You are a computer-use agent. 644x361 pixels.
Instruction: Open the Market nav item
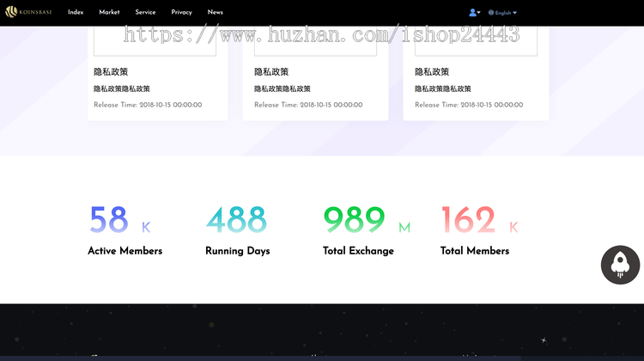coord(109,12)
